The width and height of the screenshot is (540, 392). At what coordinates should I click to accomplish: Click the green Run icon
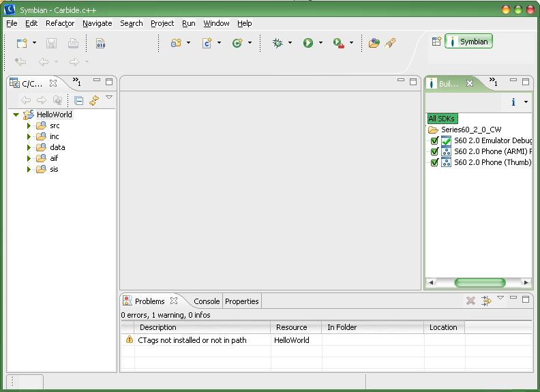point(308,43)
